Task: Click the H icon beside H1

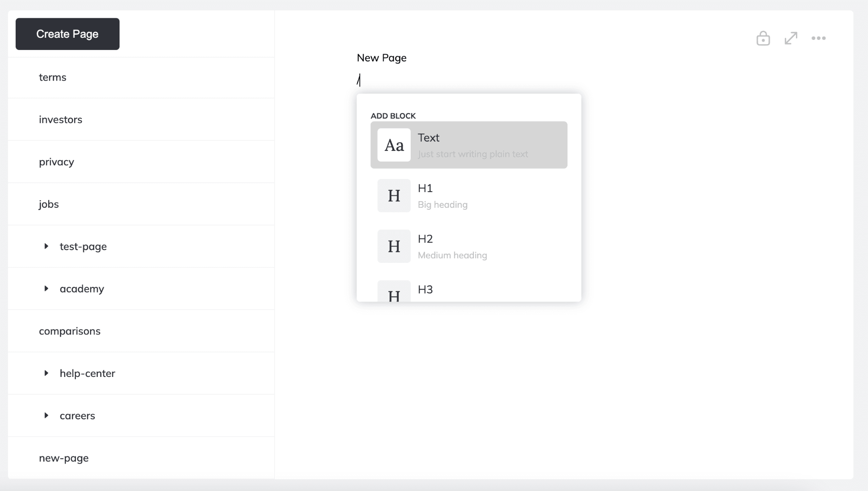Action: click(x=394, y=195)
